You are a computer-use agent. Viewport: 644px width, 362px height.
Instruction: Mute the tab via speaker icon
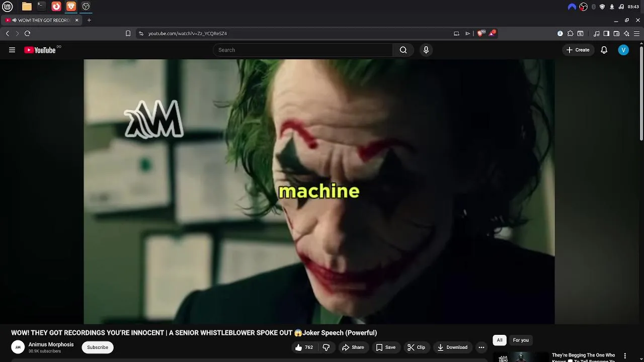tap(14, 20)
